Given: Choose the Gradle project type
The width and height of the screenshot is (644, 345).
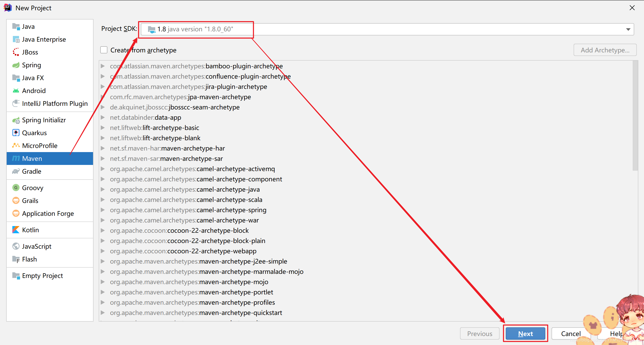Looking at the screenshot, I should point(50,171).
